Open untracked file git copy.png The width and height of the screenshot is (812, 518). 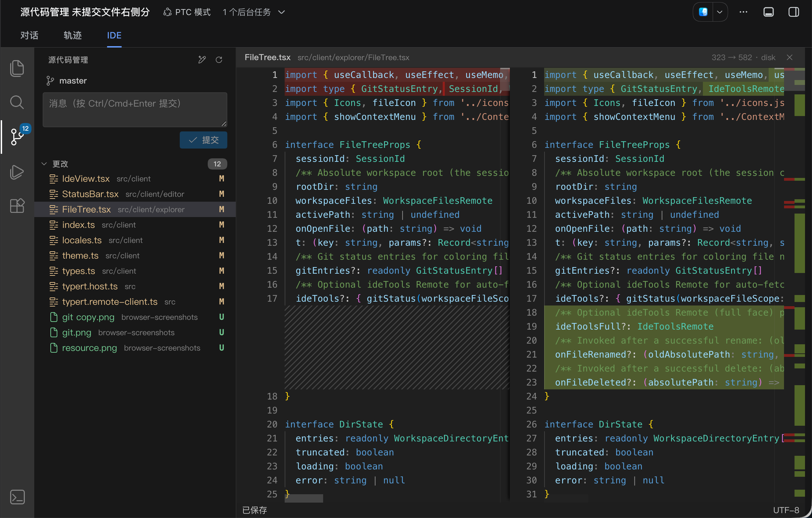[x=135, y=317]
